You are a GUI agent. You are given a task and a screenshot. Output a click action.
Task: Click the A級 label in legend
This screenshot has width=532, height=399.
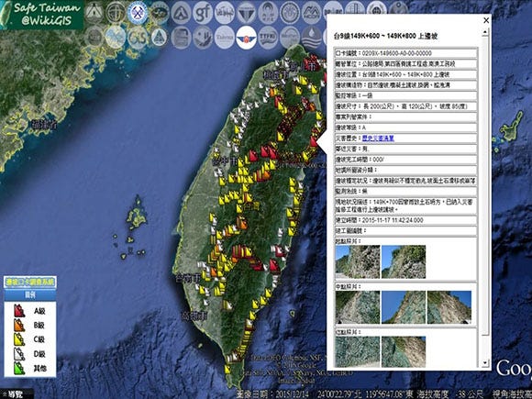39,311
